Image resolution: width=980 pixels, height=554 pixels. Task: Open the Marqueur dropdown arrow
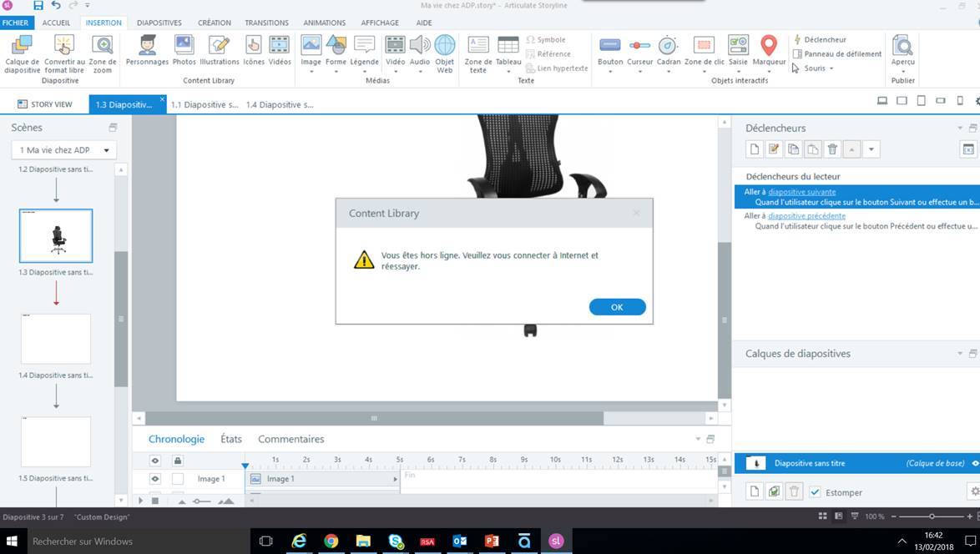coord(769,71)
